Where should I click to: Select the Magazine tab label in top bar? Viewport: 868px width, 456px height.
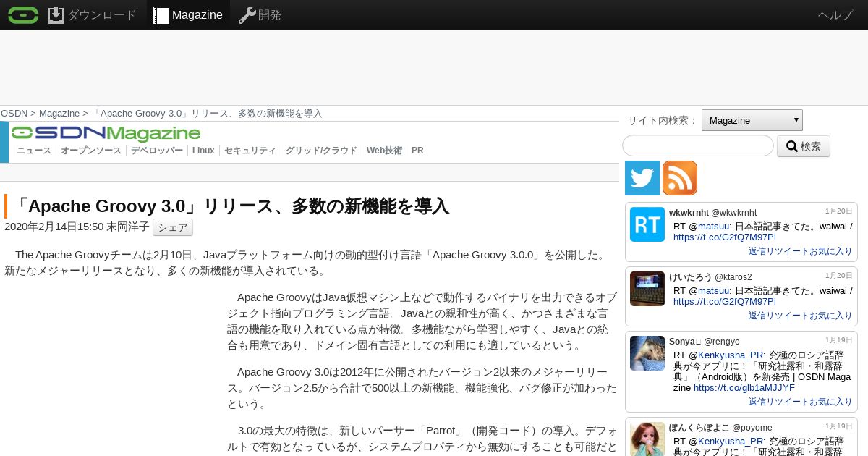pos(197,15)
